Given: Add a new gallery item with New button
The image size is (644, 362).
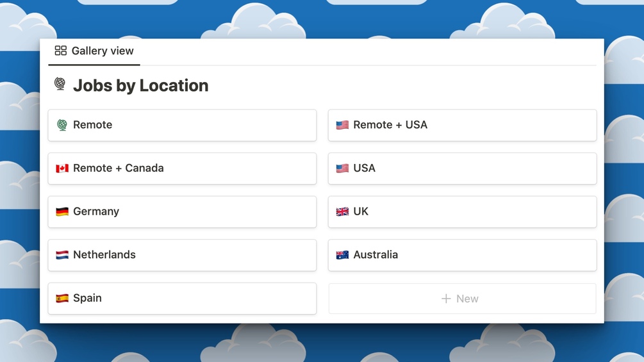Looking at the screenshot, I should 462,299.
